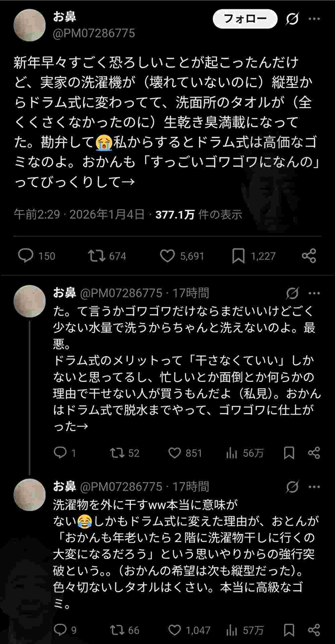
Task: Bookmark the main tweet with 1,227 saves
Action: (x=238, y=256)
